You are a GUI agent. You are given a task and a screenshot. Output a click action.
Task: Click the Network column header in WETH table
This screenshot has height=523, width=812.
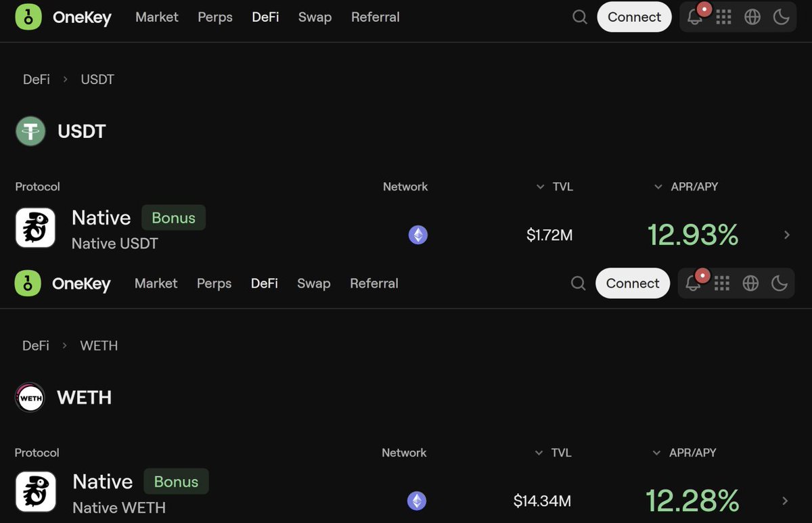point(404,453)
